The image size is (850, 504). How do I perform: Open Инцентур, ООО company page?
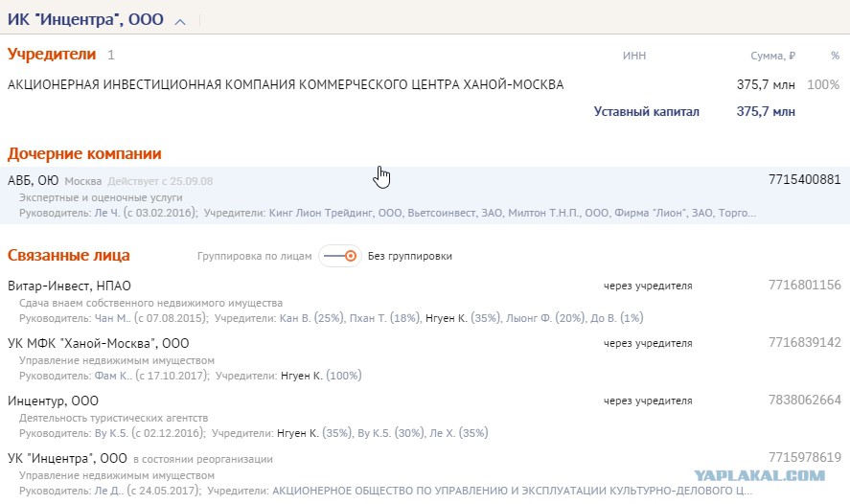[53, 401]
